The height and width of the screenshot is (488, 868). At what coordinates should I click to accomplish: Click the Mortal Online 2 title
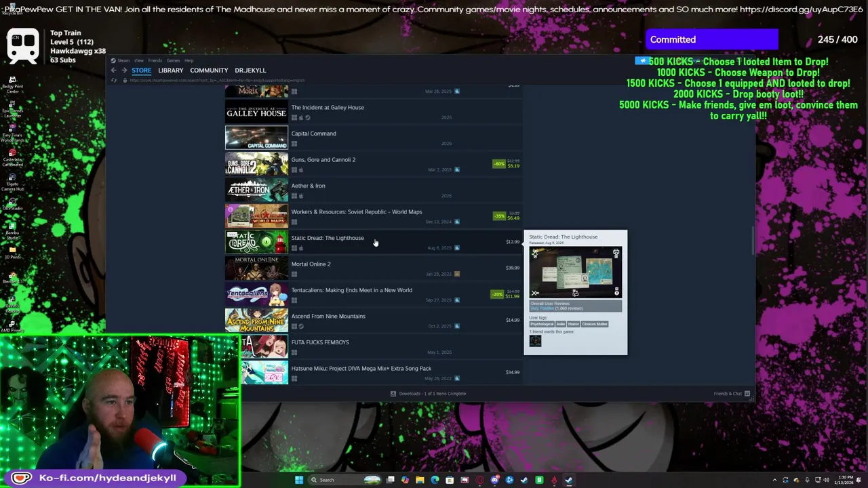coord(311,264)
